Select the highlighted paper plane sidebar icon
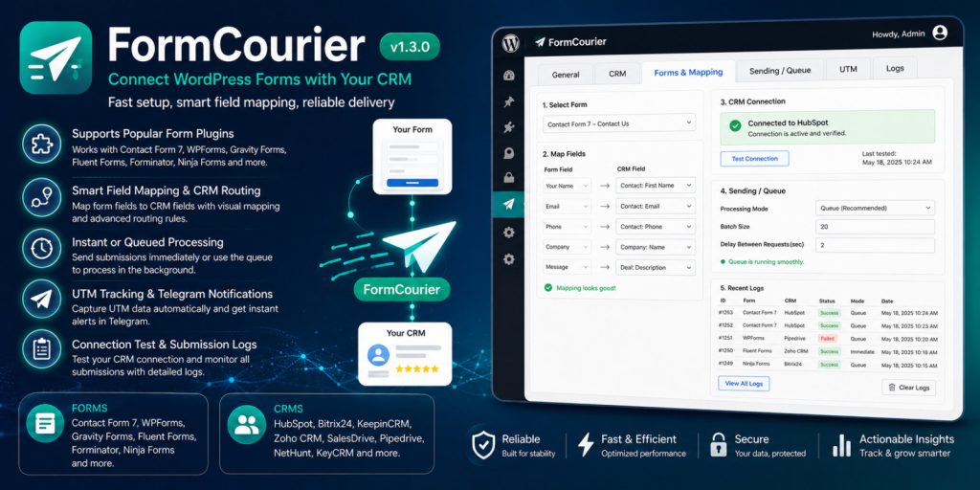Viewport: 980px width, 490px height. [509, 204]
